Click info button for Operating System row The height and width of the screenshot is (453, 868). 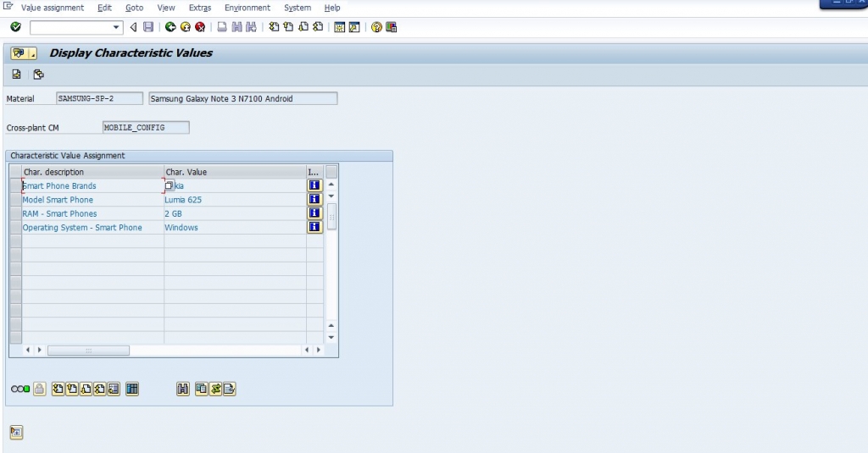click(x=314, y=227)
